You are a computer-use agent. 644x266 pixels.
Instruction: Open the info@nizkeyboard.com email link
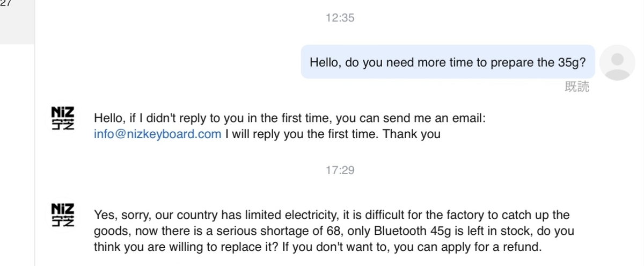157,134
